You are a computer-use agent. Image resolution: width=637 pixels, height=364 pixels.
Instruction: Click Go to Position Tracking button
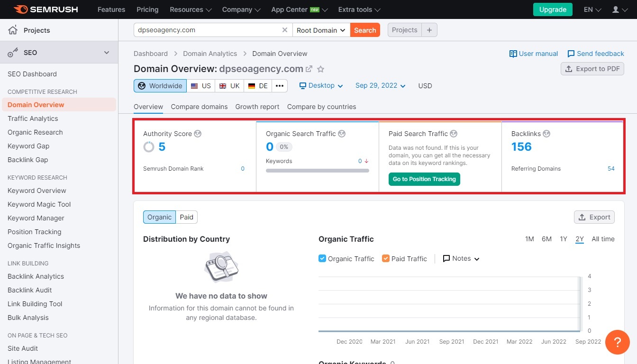(x=424, y=179)
